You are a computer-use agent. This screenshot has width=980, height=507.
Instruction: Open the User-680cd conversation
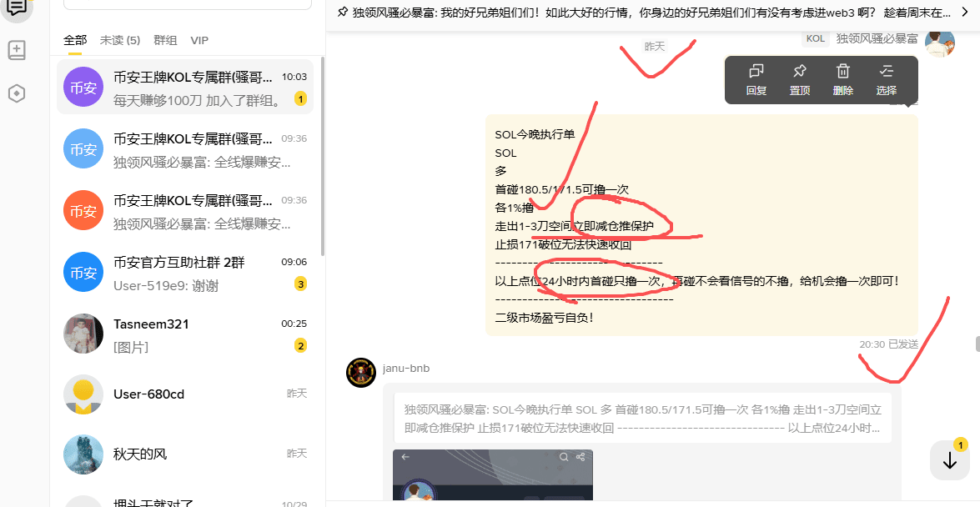185,394
